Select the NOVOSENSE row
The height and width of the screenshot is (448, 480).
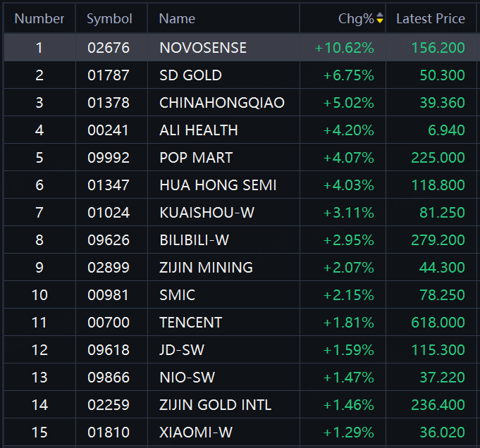[240, 47]
